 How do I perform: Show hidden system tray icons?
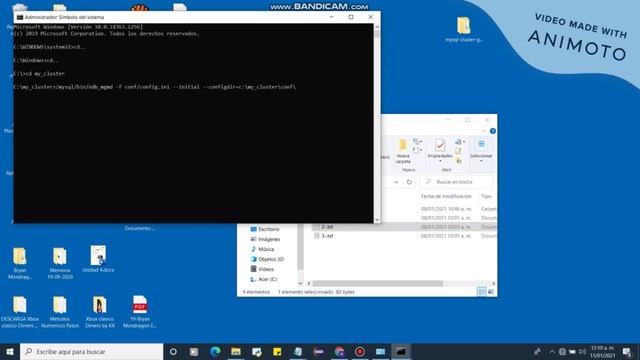click(x=552, y=351)
